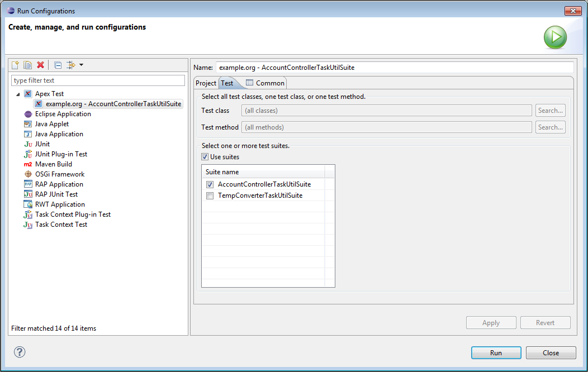Image resolution: width=588 pixels, height=372 pixels.
Task: Select the JUnit Plug-in Test icon
Action: [28, 154]
